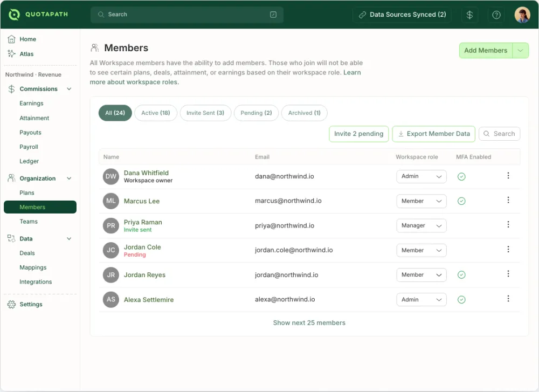Open Integrations under Data
Viewport: 539px width, 392px height.
(36, 282)
